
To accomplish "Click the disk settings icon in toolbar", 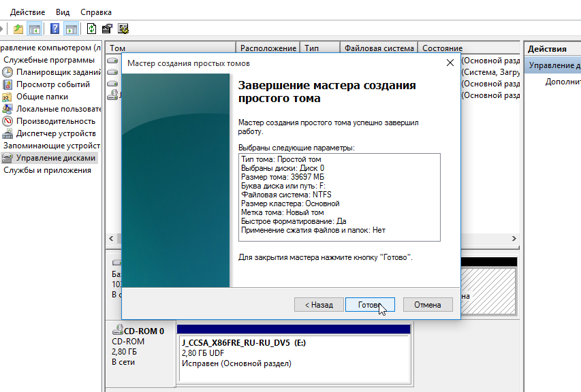I will (123, 29).
